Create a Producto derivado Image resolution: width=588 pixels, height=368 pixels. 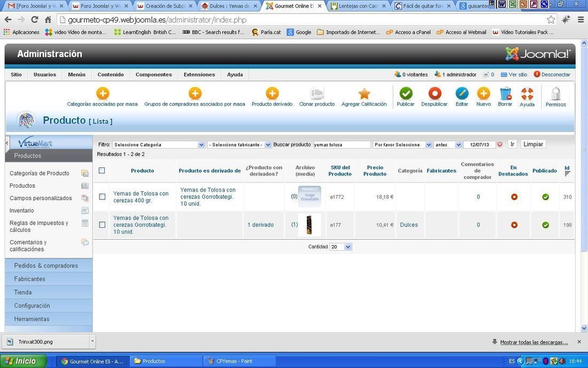[272, 94]
